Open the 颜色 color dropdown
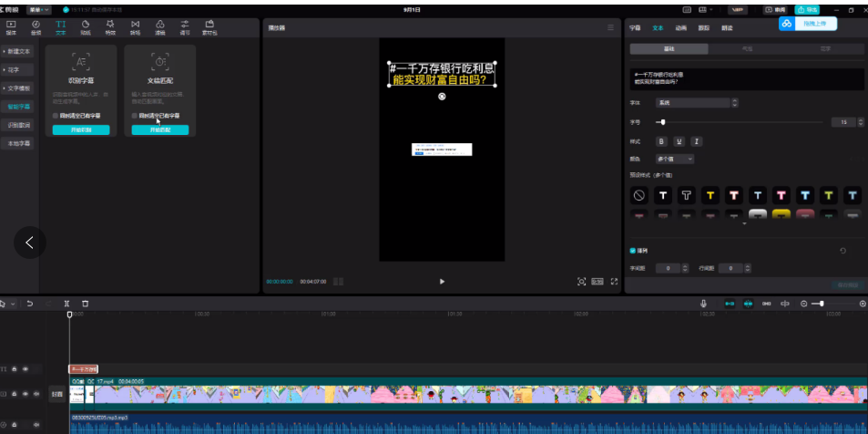868x434 pixels. (674, 159)
